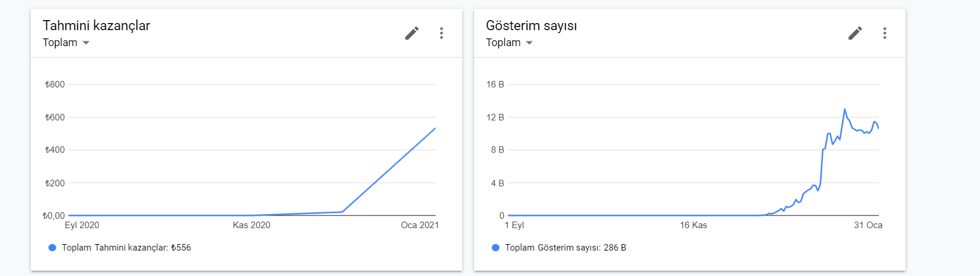Click the Gösterim sayısı card title
Image resolution: width=980 pixels, height=276 pixels.
click(531, 25)
